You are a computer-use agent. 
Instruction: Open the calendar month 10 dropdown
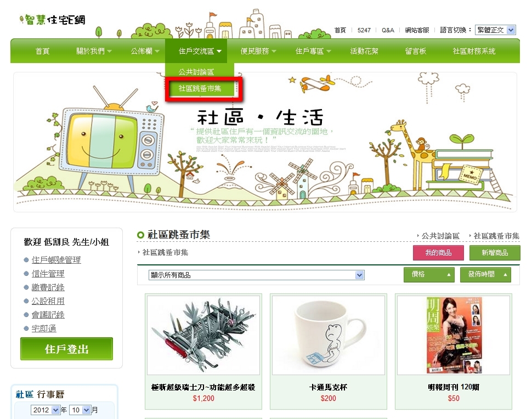81,410
